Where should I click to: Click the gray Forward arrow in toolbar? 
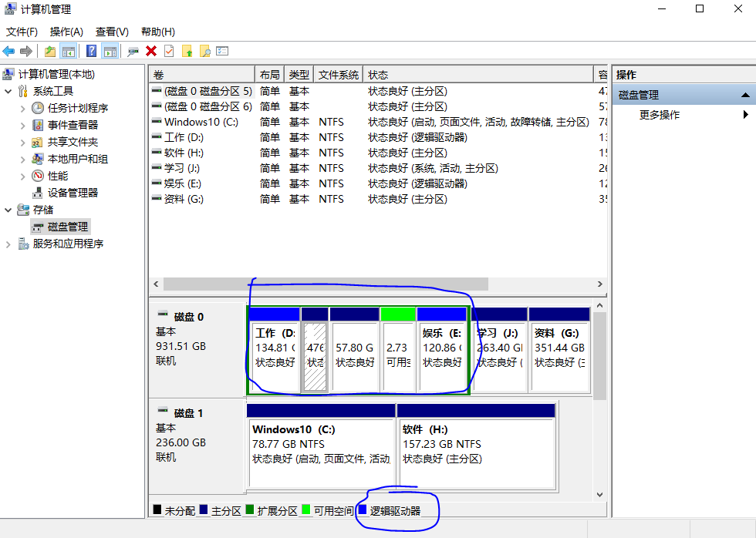pyautogui.click(x=26, y=51)
